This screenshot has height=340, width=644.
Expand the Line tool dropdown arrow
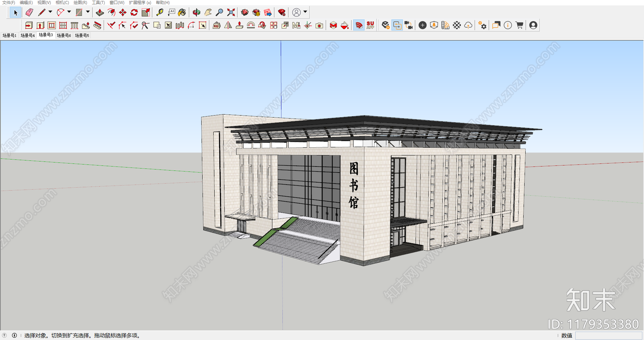50,12
